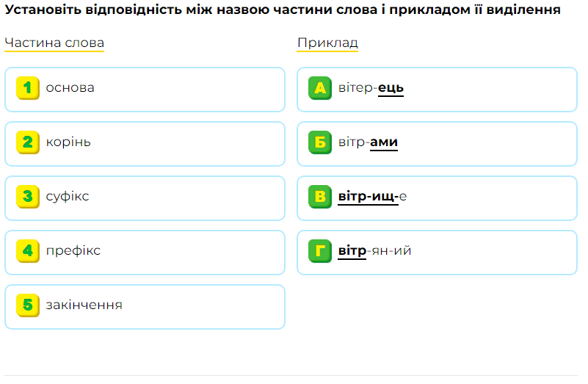Pick the 'префікс' option card
588x384 pixels.
point(145,253)
